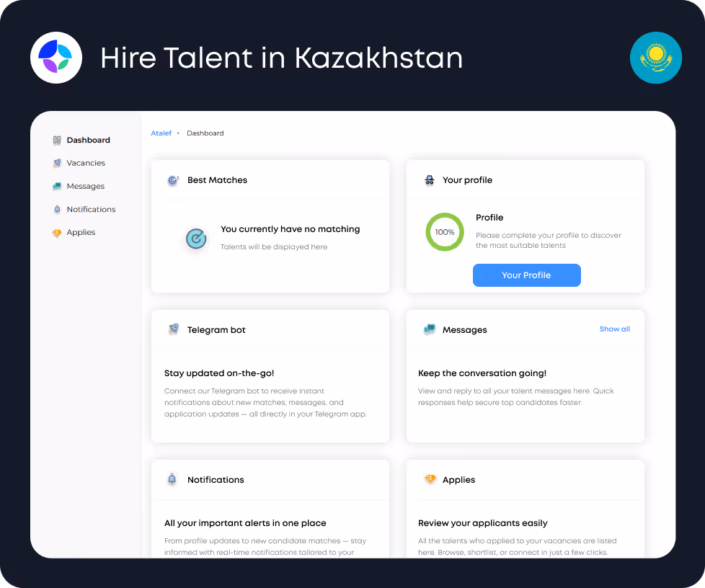The image size is (705, 588).
Task: Click the Messages chat icon in sidebar
Action: [56, 186]
